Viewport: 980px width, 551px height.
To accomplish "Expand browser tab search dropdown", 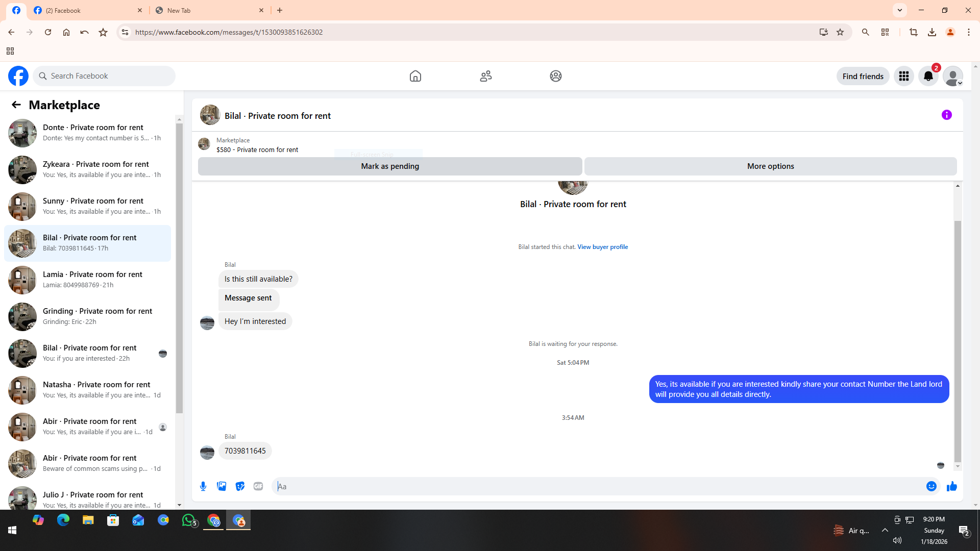I will click(x=900, y=10).
